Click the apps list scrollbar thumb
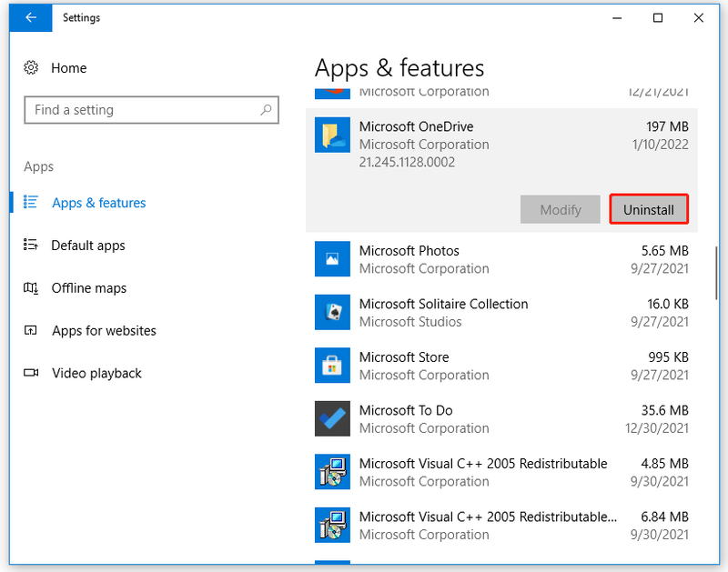The width and height of the screenshot is (728, 572). coord(716,273)
